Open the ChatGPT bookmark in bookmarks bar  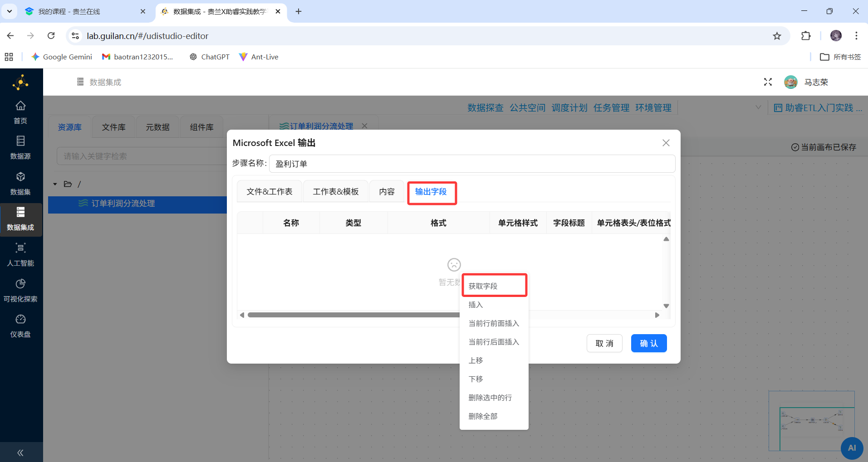(x=209, y=57)
